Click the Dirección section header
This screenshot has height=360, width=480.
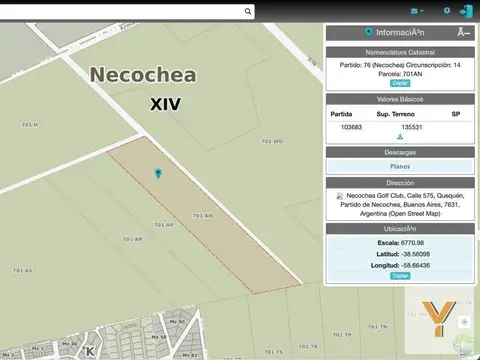pyautogui.click(x=400, y=183)
